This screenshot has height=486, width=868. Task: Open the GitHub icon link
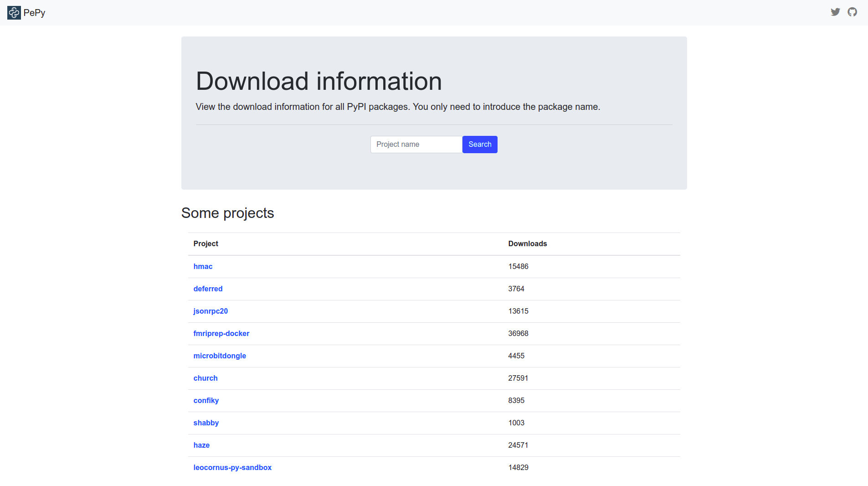click(853, 12)
